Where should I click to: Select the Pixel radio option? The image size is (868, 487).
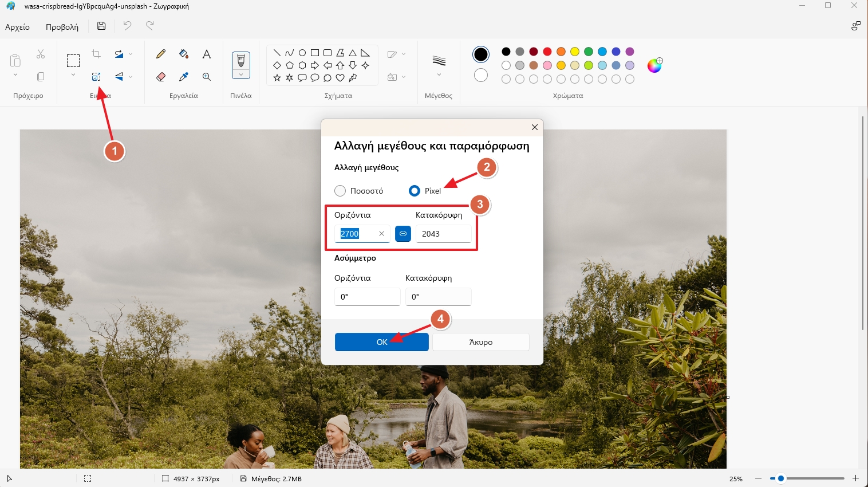click(x=415, y=191)
